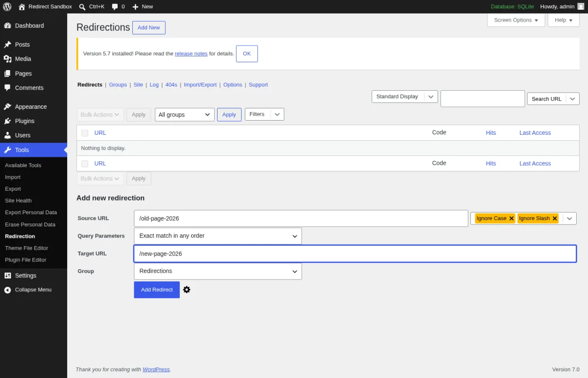Image resolution: width=588 pixels, height=378 pixels.
Task: Click the Search URL button
Action: pos(546,99)
